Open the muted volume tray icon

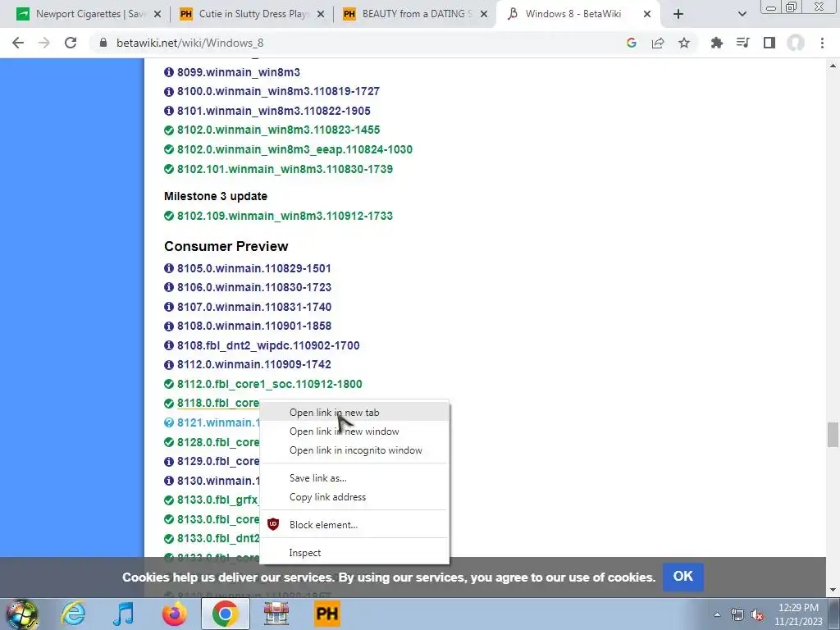click(x=757, y=615)
